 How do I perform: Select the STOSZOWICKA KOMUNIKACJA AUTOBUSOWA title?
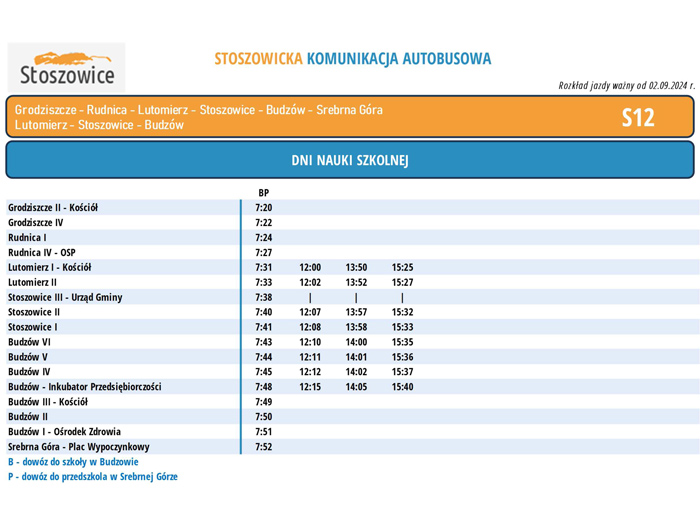[x=353, y=59]
